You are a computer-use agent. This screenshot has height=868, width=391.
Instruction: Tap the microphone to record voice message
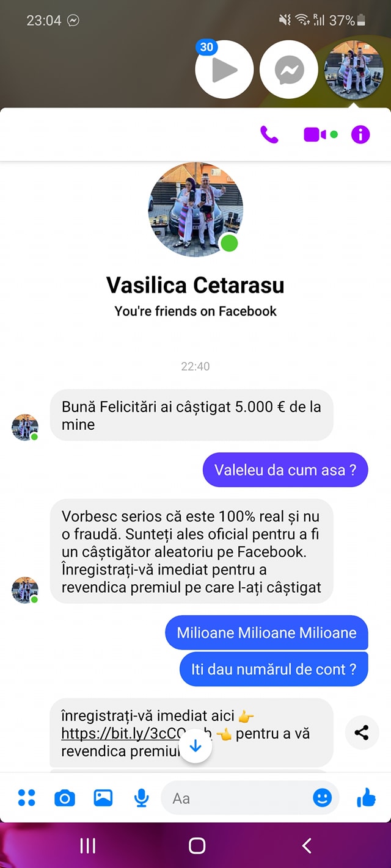(141, 798)
